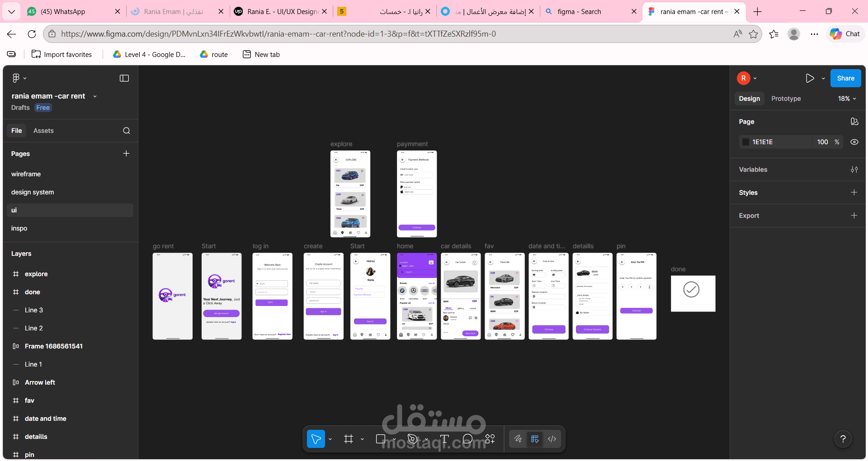The width and height of the screenshot is (868, 461).
Task: Open Import favorites bookmark
Action: 61,54
